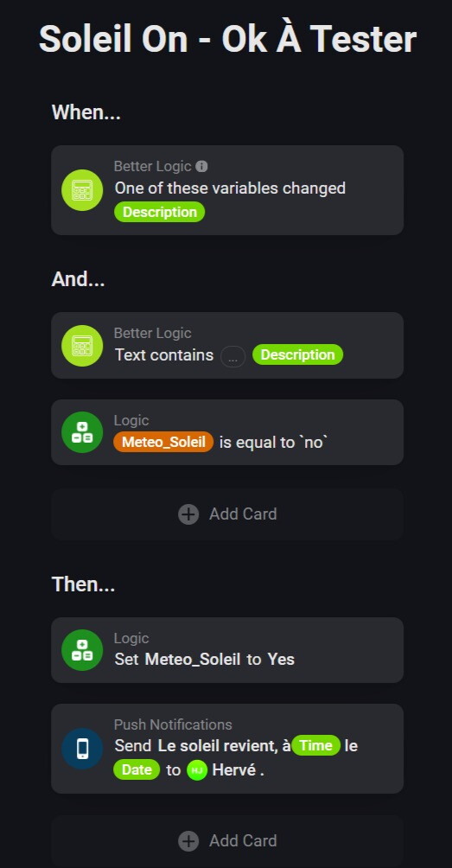Click the plus icon of Add Card under And
452x868 pixels.
[188, 514]
